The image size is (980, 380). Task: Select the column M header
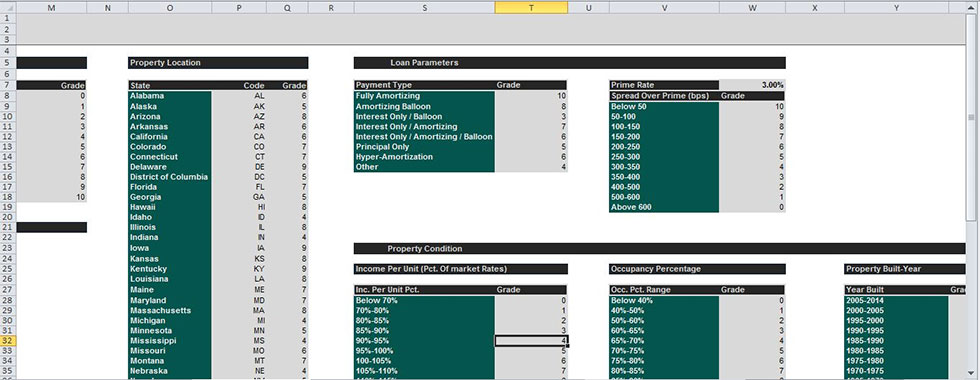click(51, 7)
